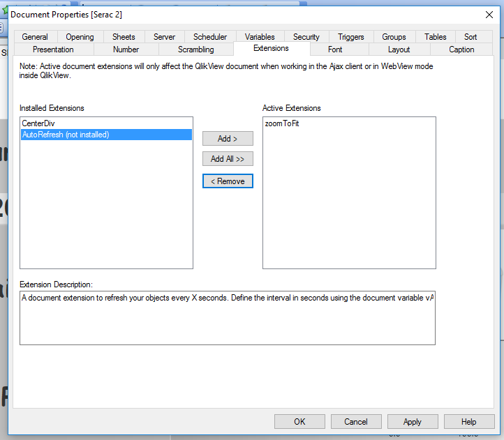The width and height of the screenshot is (504, 440).
Task: Select AutoRefresh (not installed) entry
Action: click(106, 135)
